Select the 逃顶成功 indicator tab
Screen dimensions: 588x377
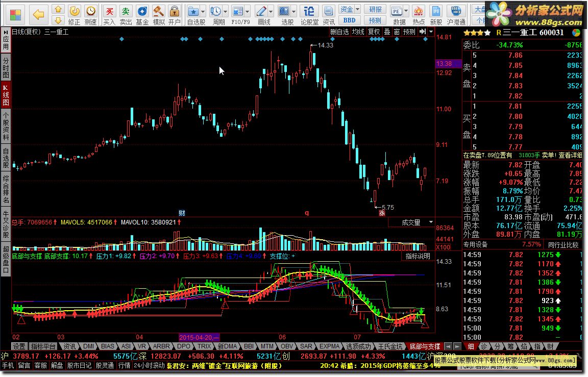pos(358,346)
